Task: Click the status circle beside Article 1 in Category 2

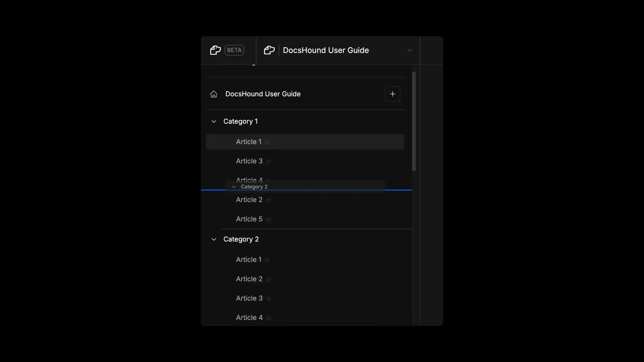Action: coord(267,260)
